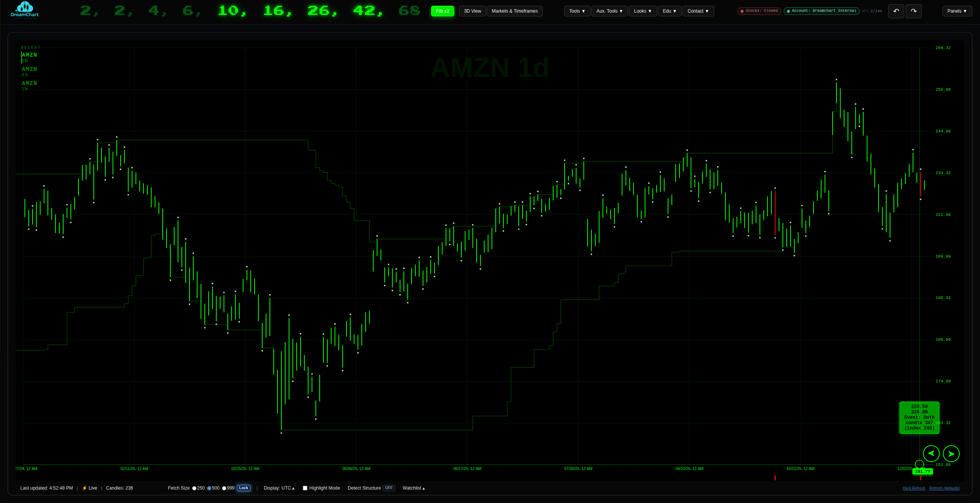Click the 151.77 price label
This screenshot has height=503, width=980.
[x=923, y=472]
